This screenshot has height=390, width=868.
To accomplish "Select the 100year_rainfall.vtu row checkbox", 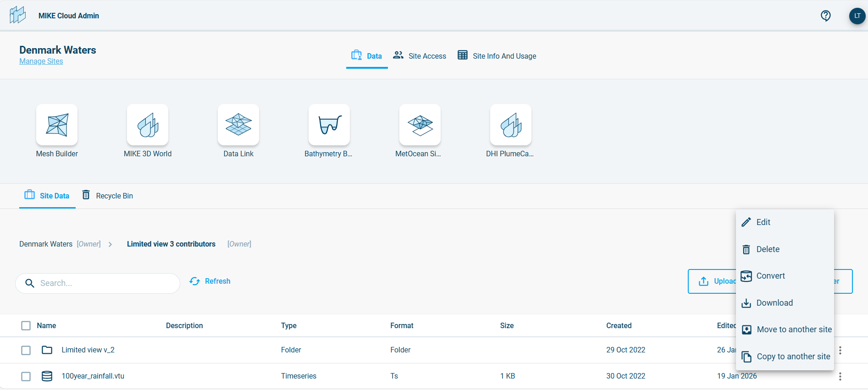I will pyautogui.click(x=26, y=376).
